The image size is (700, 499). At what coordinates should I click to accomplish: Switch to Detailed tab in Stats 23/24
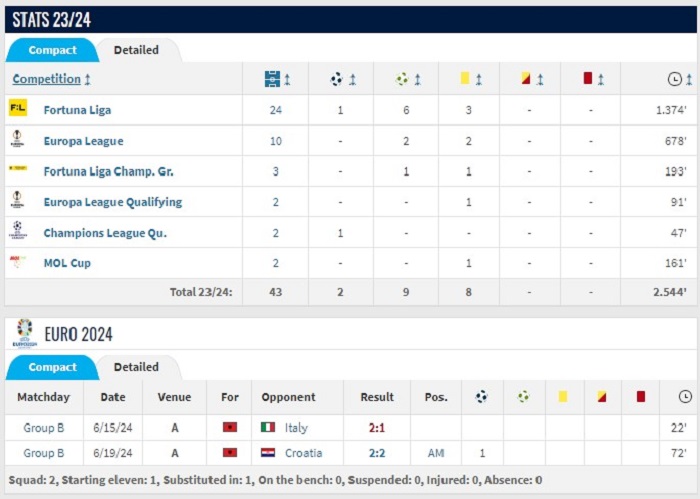[136, 50]
